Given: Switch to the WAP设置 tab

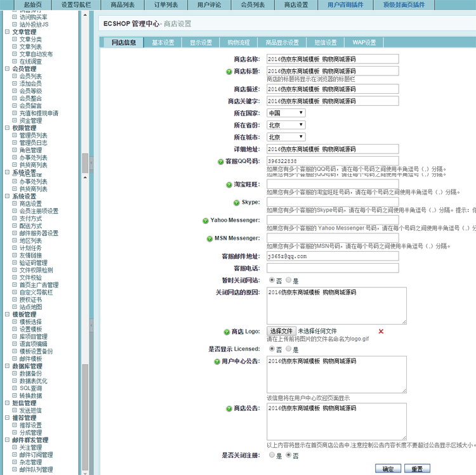Looking at the screenshot, I should [x=364, y=42].
